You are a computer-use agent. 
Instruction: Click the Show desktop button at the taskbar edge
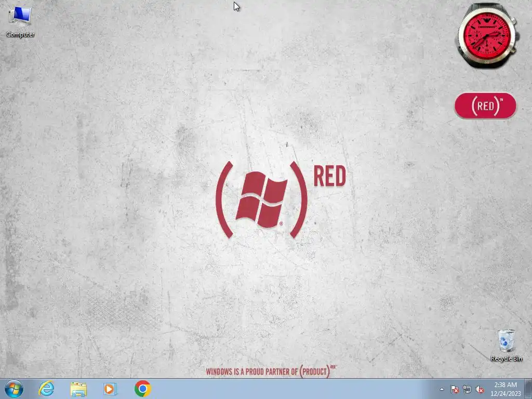528,389
